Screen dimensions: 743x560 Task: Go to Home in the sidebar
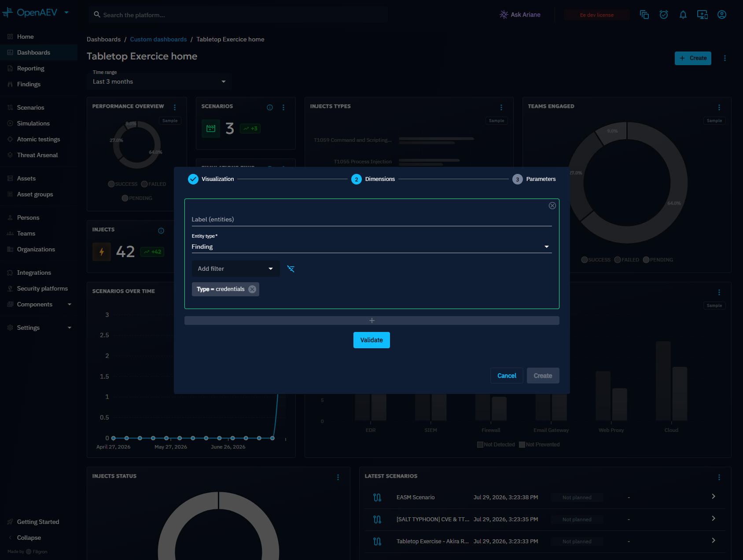(39, 37)
